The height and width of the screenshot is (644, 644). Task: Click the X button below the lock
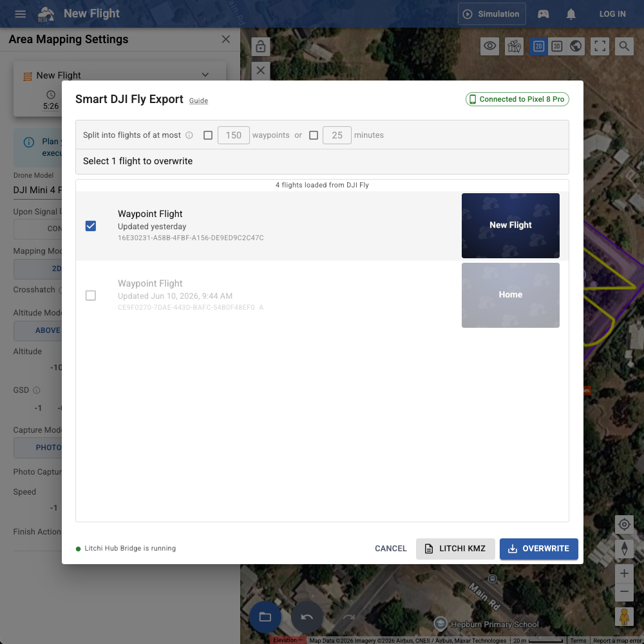tap(261, 71)
